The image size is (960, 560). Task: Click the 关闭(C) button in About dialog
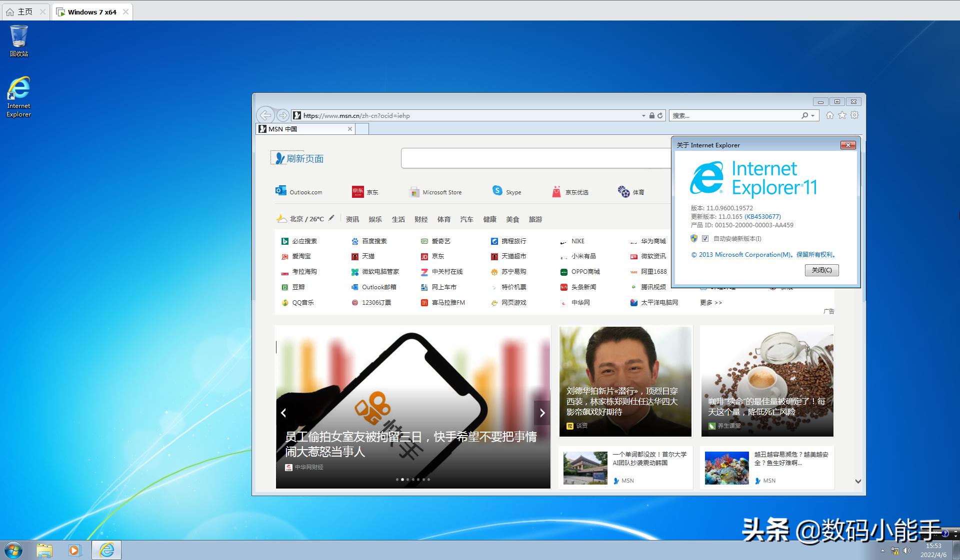click(x=821, y=270)
